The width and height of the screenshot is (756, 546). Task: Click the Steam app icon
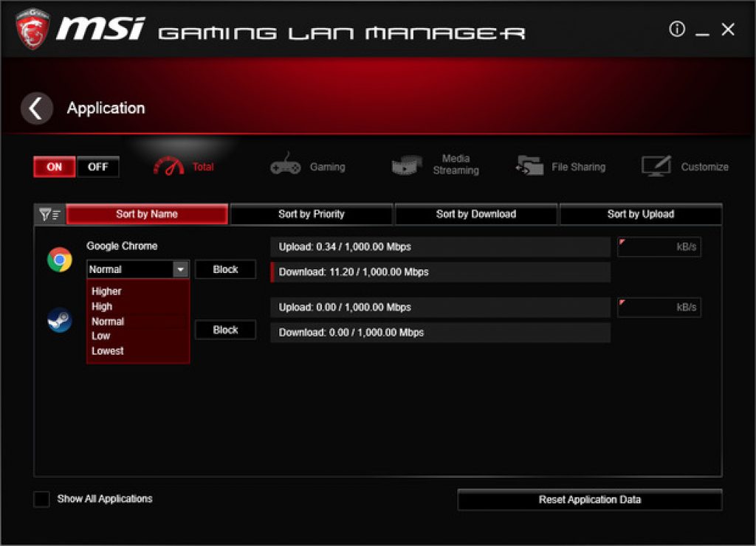60,320
